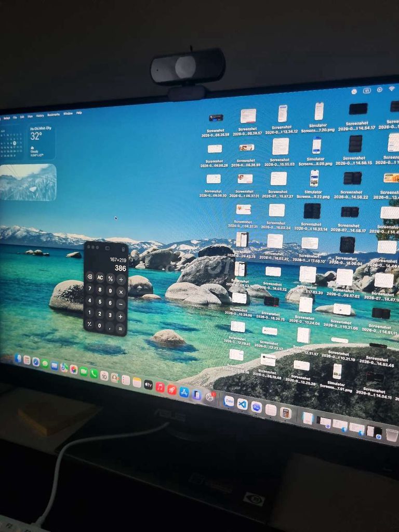The image size is (399, 532).
Task: Clear the Calculator with AC
Action: click(x=100, y=277)
